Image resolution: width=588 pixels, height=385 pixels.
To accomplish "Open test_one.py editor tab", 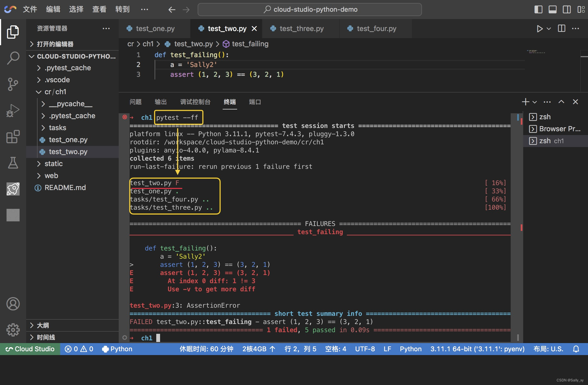I will coord(153,29).
